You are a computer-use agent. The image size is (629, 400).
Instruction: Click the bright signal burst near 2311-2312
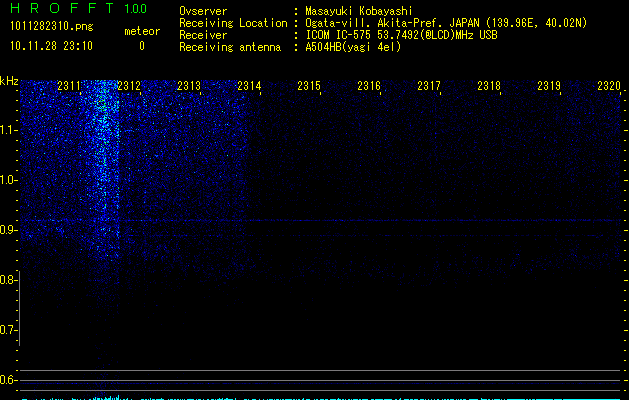(x=103, y=169)
